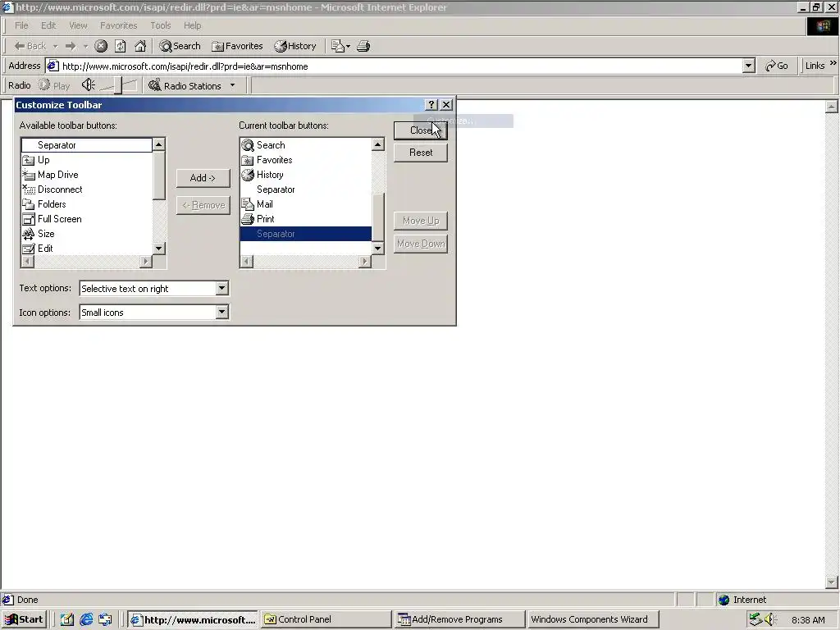Click the <- Remove button

[x=203, y=205]
